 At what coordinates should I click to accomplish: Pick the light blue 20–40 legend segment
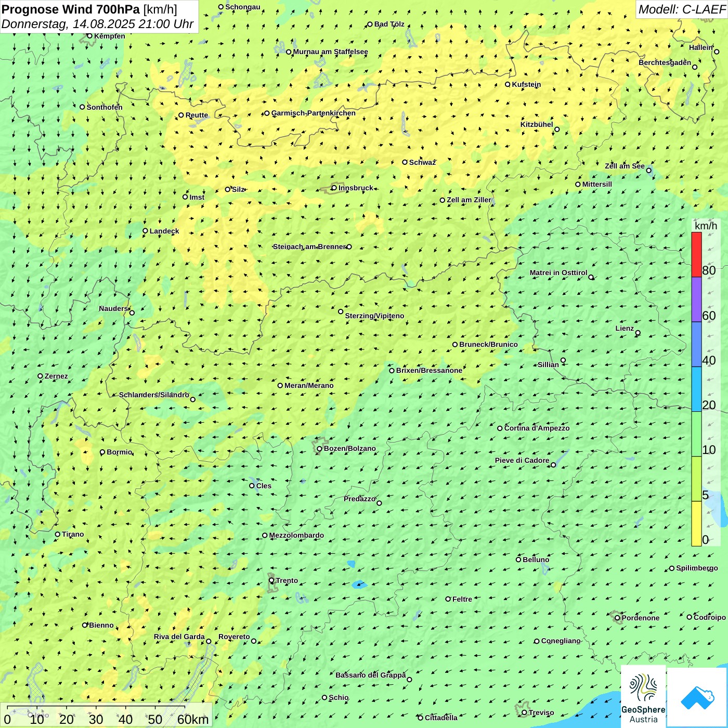696,389
